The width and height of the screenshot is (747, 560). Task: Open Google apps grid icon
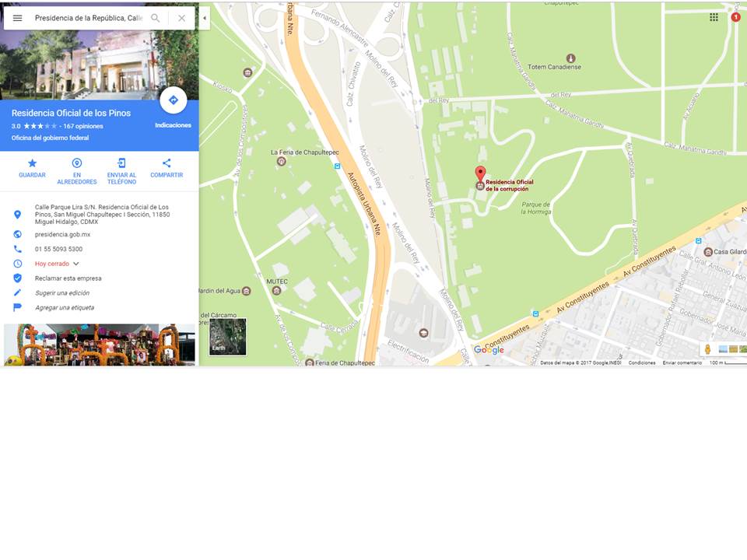[714, 18]
